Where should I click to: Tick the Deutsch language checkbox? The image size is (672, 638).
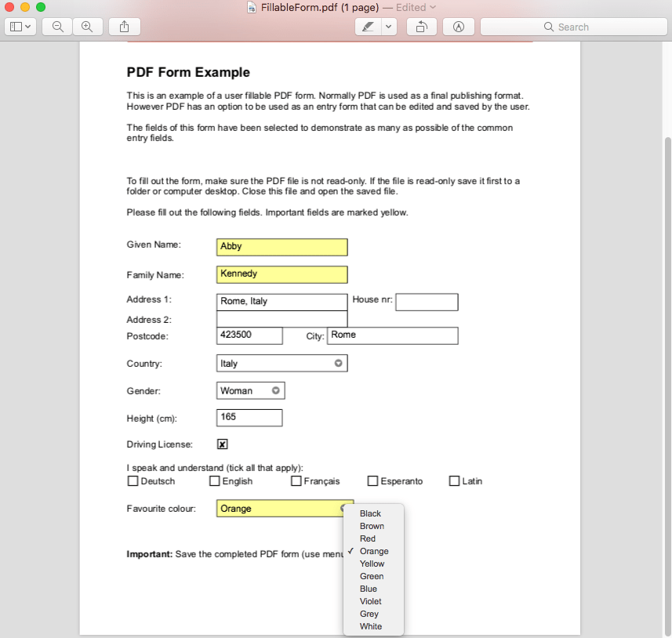(x=133, y=480)
